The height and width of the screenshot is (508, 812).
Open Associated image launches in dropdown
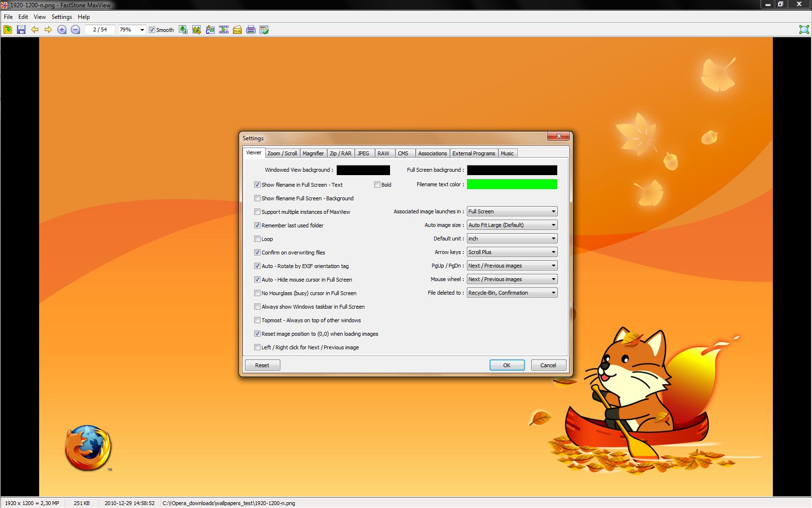click(x=512, y=211)
